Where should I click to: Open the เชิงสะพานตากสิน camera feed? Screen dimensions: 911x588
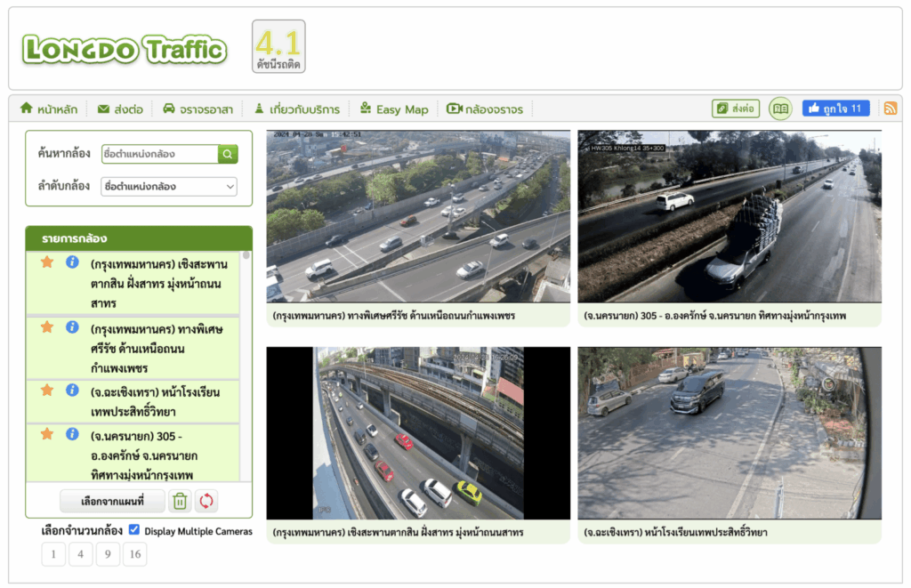click(418, 433)
